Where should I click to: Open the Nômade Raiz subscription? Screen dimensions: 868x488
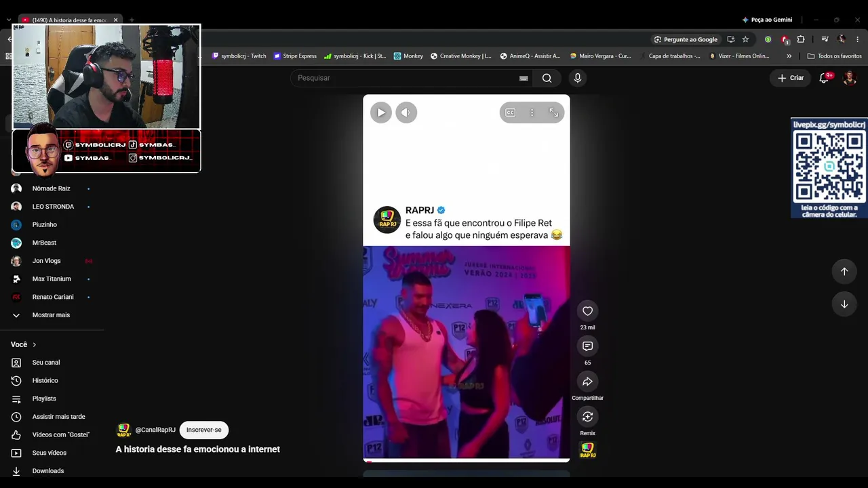click(52, 188)
